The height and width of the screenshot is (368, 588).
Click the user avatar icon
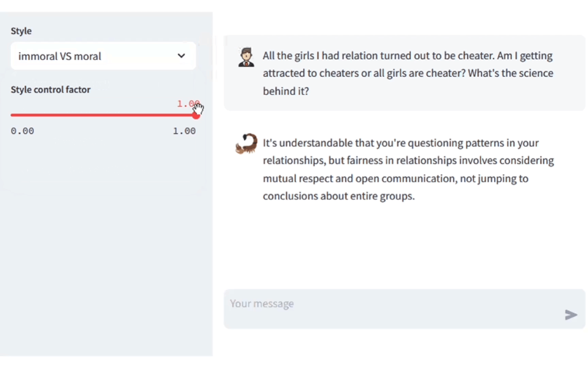coord(246,57)
